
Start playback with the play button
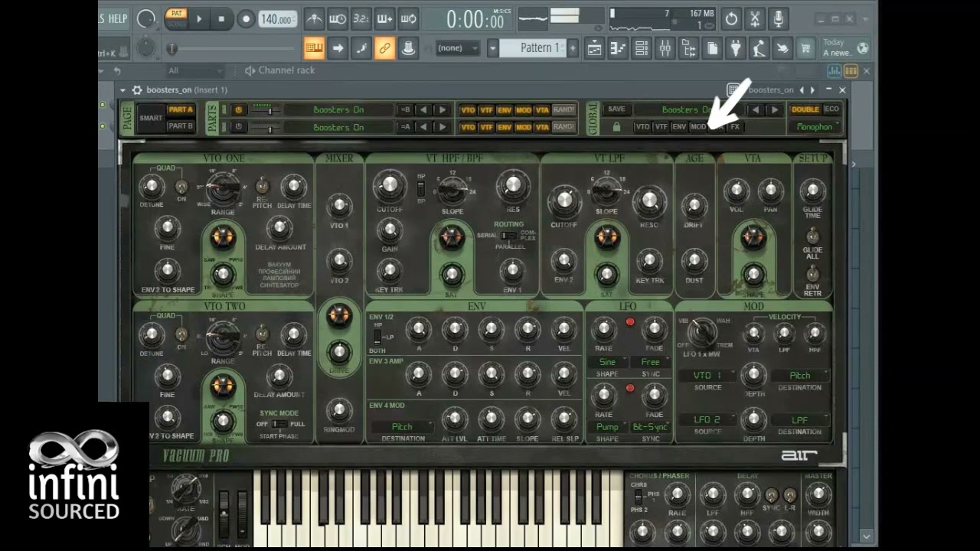(x=199, y=19)
